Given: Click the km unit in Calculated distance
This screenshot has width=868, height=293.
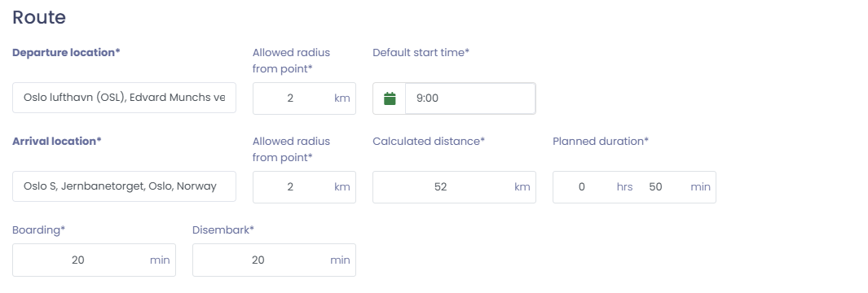Looking at the screenshot, I should coord(522,187).
